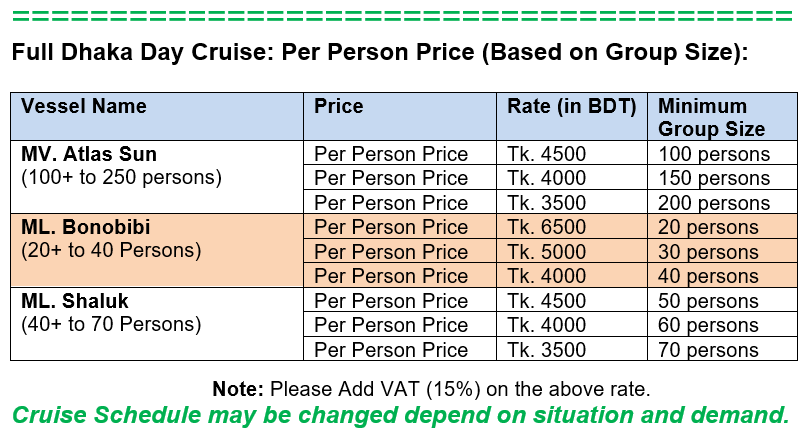Click the 70 persons cell
The width and height of the screenshot is (806, 437).
click(722, 349)
